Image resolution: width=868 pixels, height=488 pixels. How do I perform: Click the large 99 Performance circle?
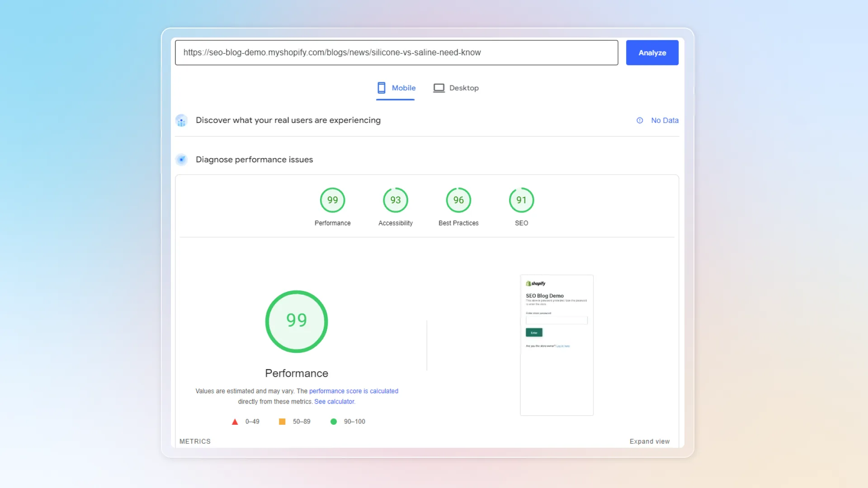point(297,321)
